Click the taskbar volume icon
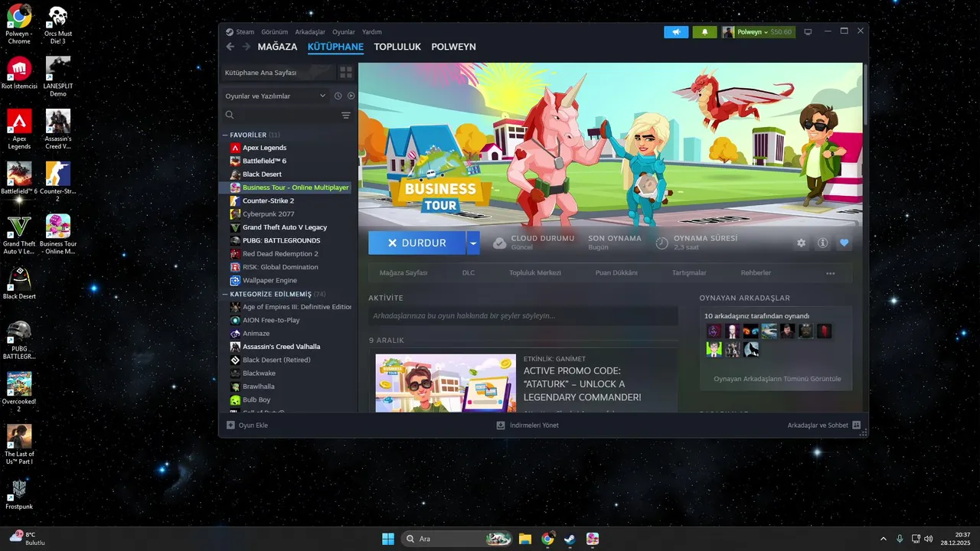Image resolution: width=980 pixels, height=551 pixels. pos(928,539)
